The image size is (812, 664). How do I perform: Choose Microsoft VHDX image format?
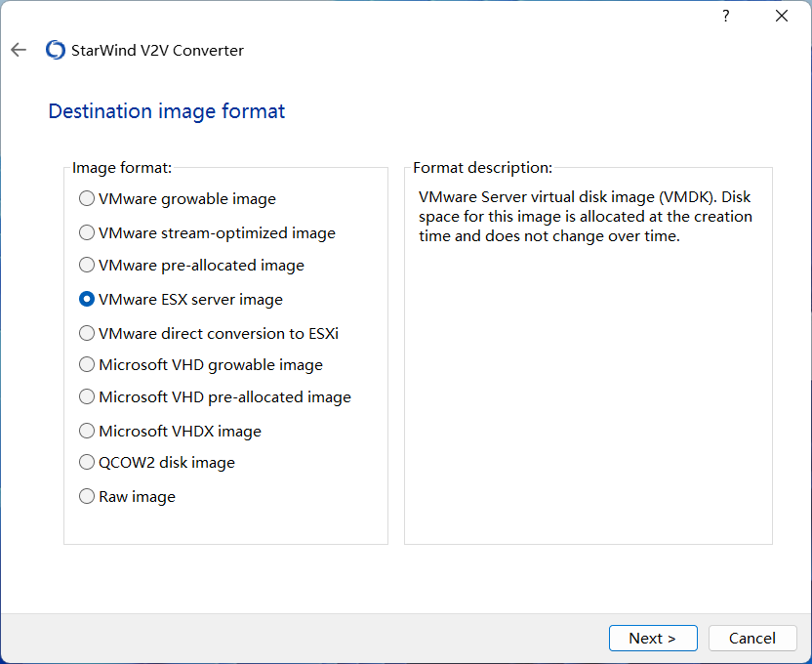tap(87, 431)
